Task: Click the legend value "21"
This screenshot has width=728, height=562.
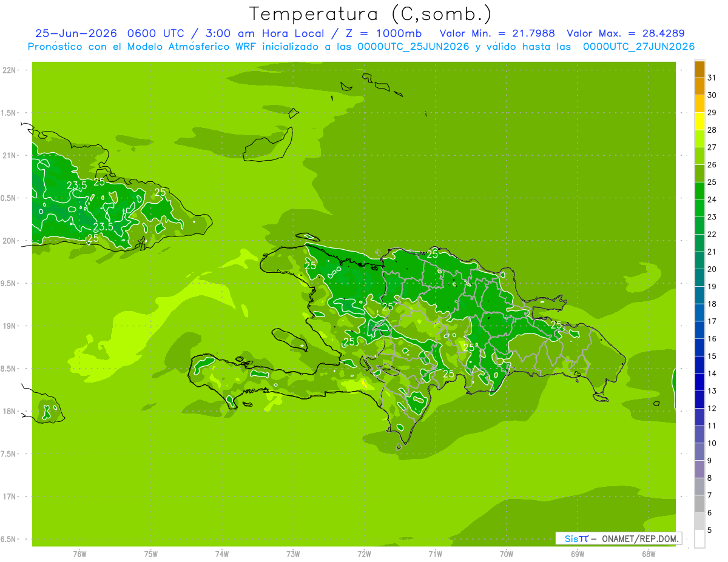Action: click(712, 252)
